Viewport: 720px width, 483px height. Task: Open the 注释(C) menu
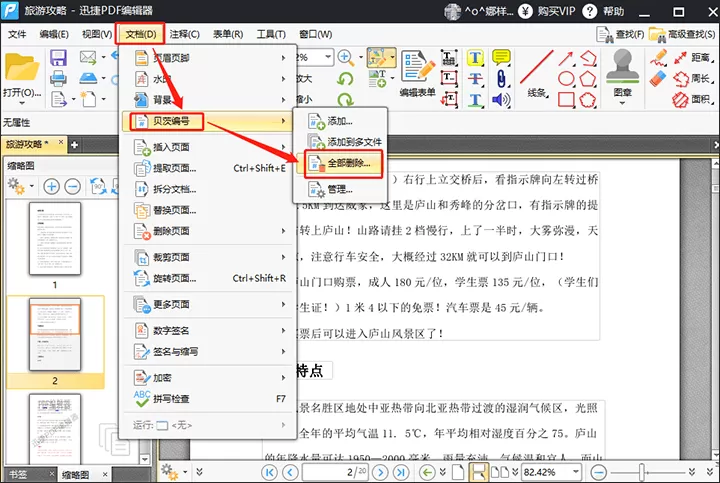pyautogui.click(x=184, y=34)
